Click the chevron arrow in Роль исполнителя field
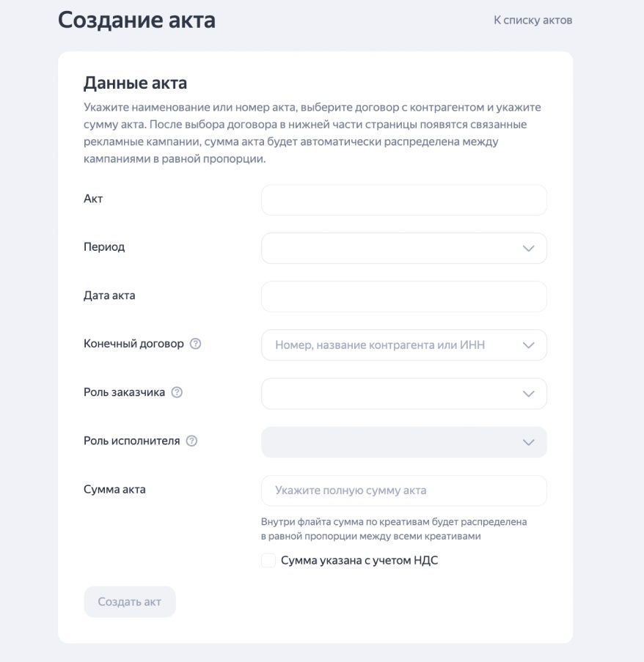644x662 pixels. coord(528,442)
